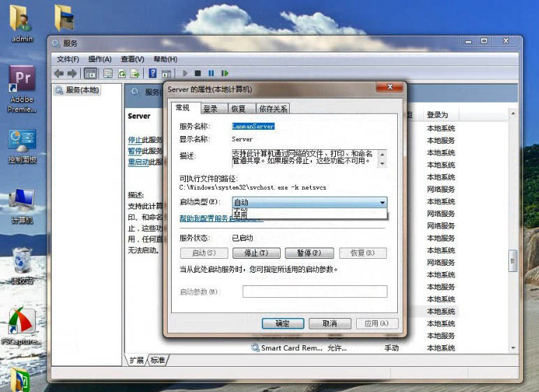
Task: Click the 取消 button
Action: click(330, 323)
